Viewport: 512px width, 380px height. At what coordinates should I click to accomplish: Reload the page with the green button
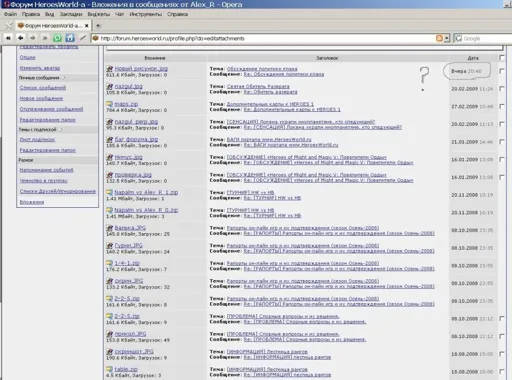point(57,38)
